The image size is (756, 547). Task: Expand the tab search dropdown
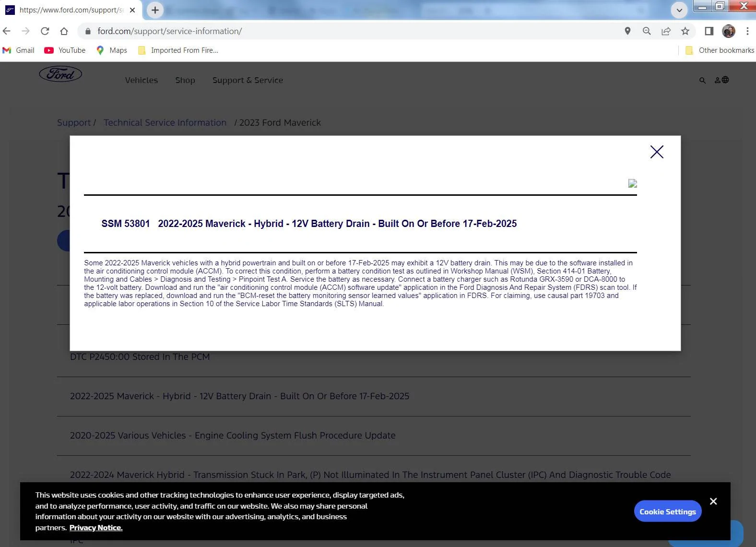[679, 10]
